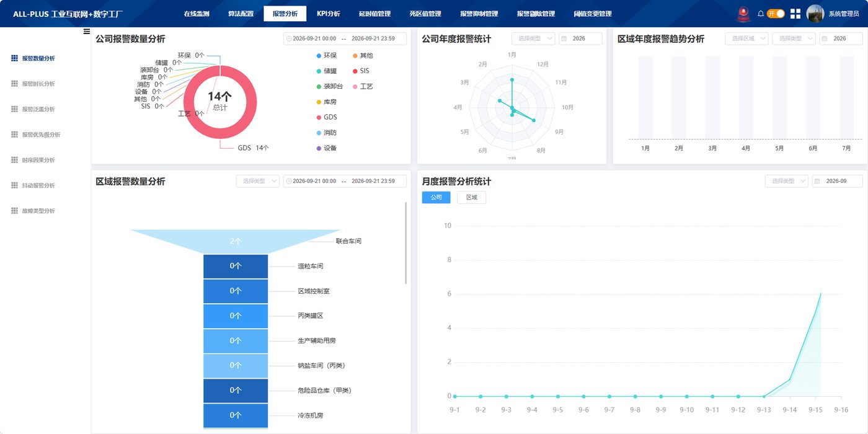Open 选择区域 dropdown in 区域年度报警趋势分析

pos(746,38)
